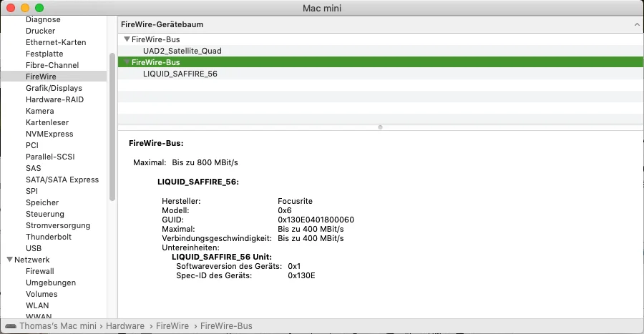This screenshot has width=644, height=334.
Task: Select the Netzwerk category label
Action: (x=32, y=260)
